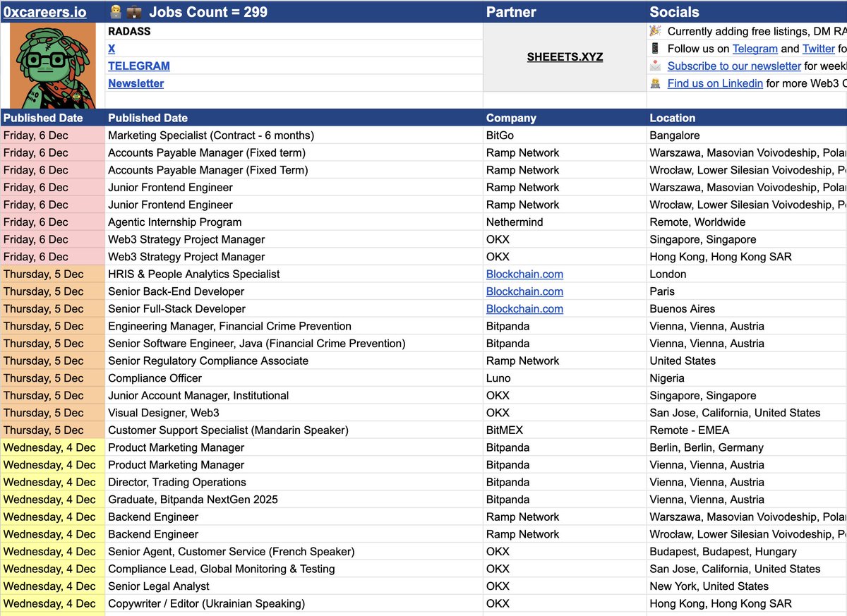Open Blockchain.com link for Senior Back-End Developer
Image resolution: width=847 pixels, height=616 pixels.
coord(524,291)
